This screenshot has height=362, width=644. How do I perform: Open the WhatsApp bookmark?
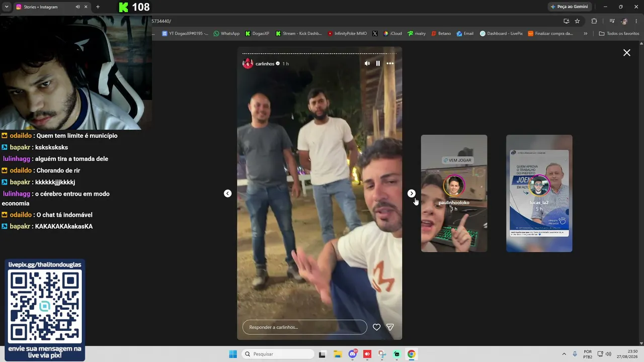[226, 34]
